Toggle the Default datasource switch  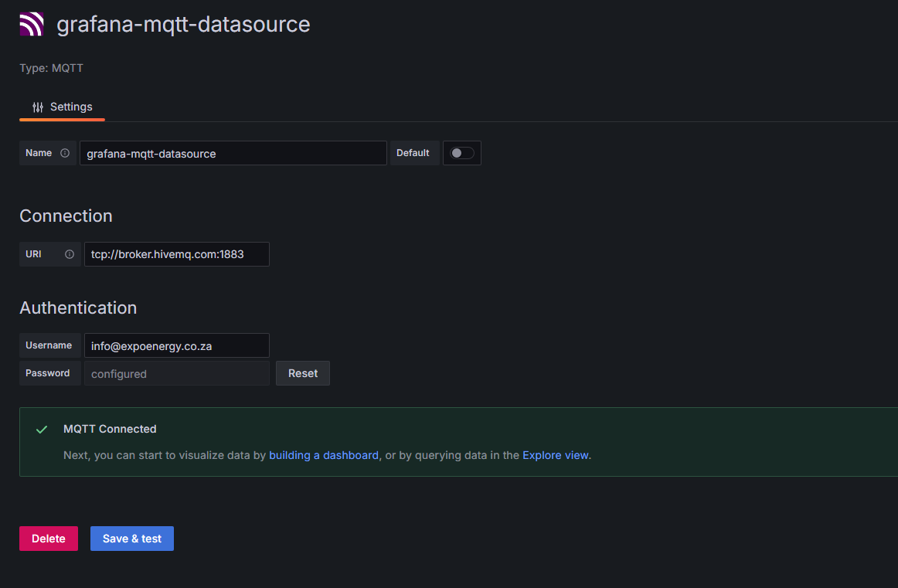pyautogui.click(x=462, y=153)
